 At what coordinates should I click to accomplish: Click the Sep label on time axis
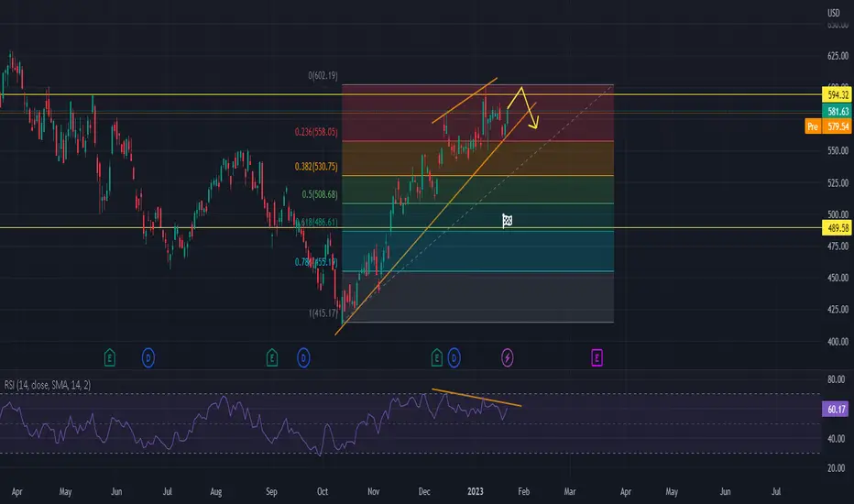271,491
